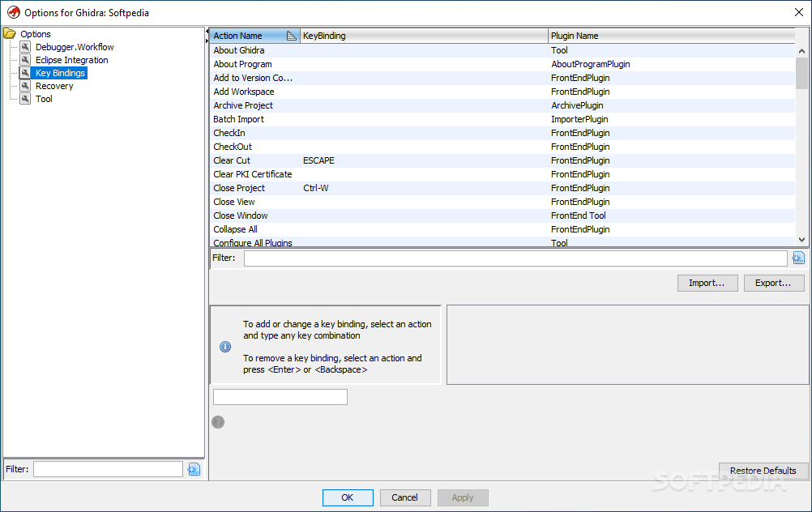Image resolution: width=812 pixels, height=512 pixels.
Task: Select CheckIn action row
Action: 502,133
